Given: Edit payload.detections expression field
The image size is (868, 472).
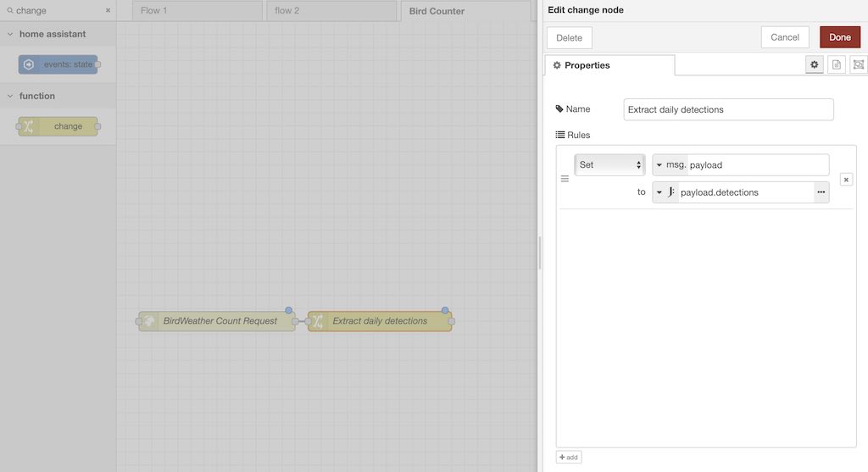Looking at the screenshot, I should tap(746, 192).
